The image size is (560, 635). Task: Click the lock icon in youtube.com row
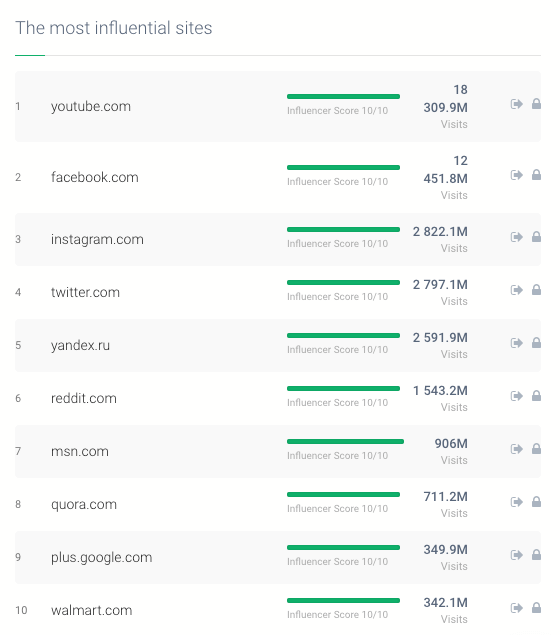pyautogui.click(x=536, y=104)
